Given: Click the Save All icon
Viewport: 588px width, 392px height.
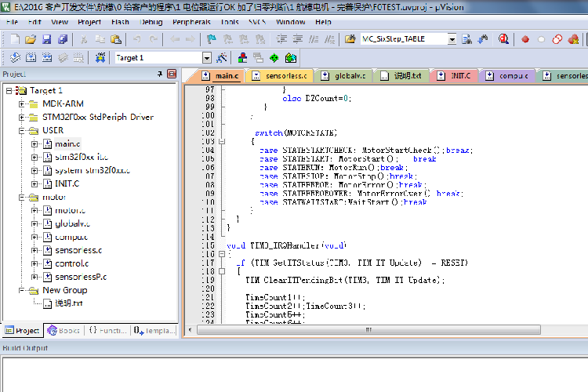Looking at the screenshot, I should pos(63,39).
